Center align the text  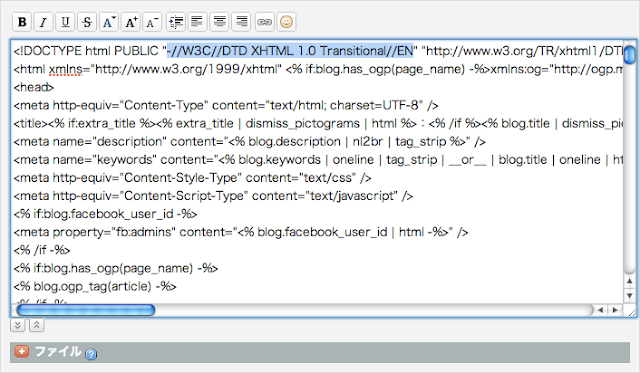point(220,22)
